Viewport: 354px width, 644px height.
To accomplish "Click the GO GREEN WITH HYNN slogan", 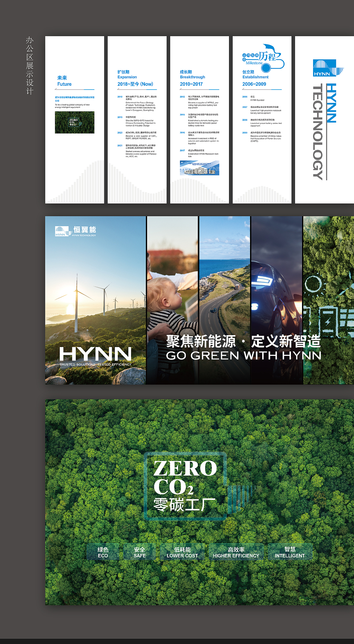I will pyautogui.click(x=243, y=356).
